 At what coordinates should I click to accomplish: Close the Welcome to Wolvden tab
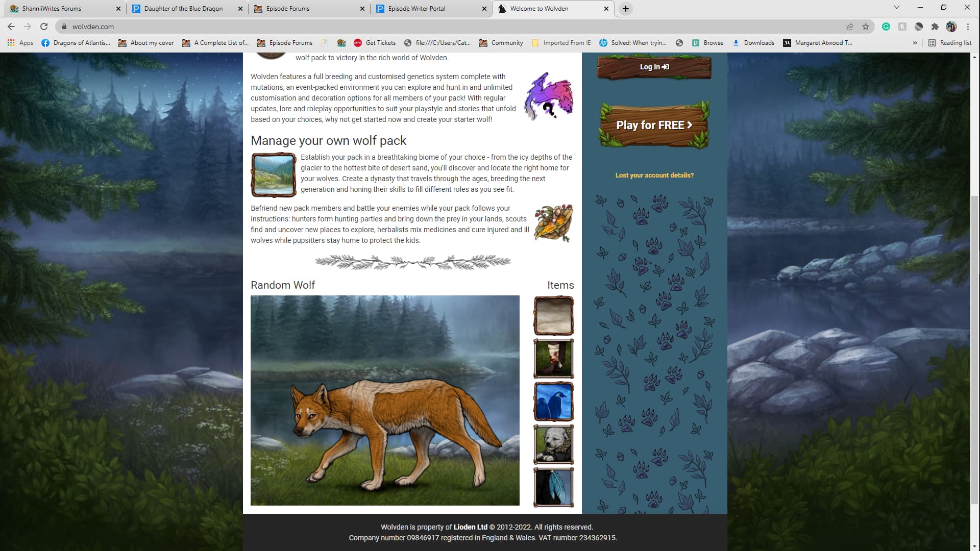click(606, 9)
